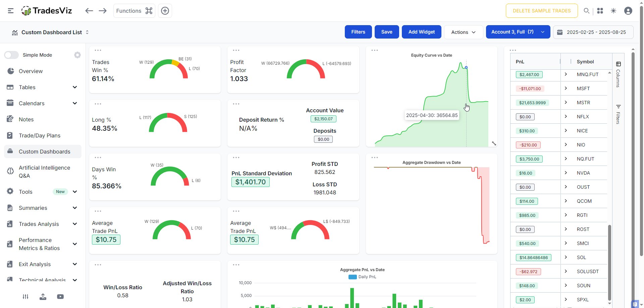Toggle light/dark theme sun icon
644x308 pixels.
(x=613, y=11)
